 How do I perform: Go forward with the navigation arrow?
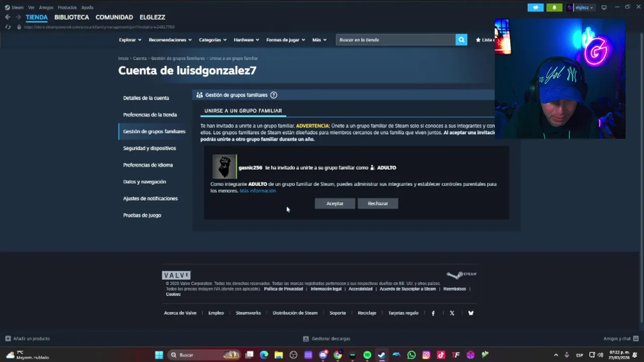coord(18,17)
